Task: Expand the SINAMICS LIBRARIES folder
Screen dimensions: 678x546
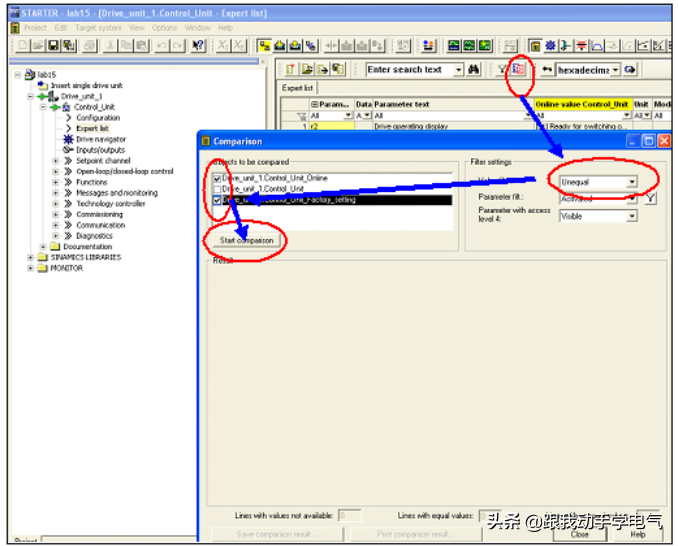Action: click(x=29, y=257)
